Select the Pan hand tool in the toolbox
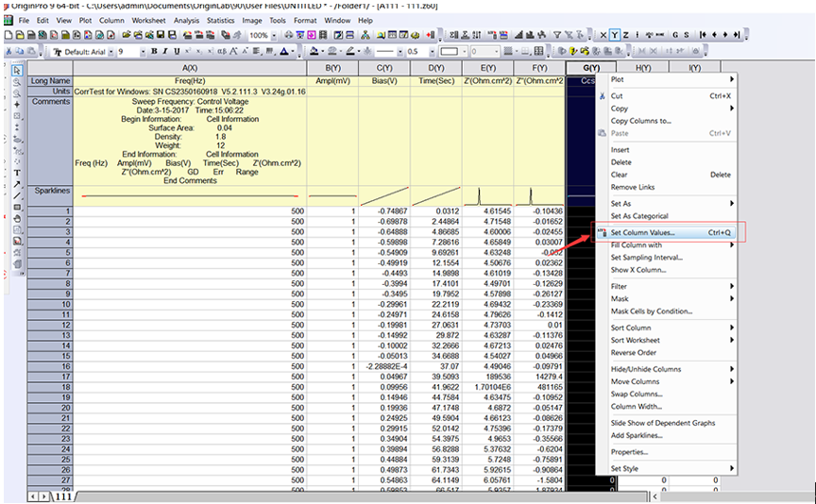Screen dimensions: 816x504 [17, 218]
